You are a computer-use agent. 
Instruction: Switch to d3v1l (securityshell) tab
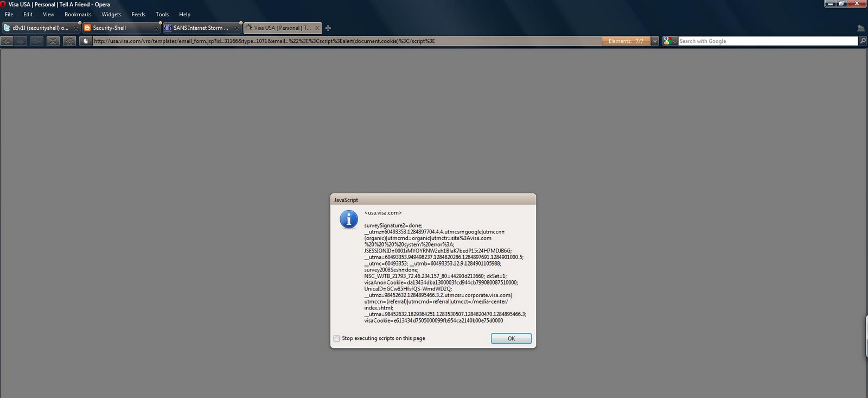(x=41, y=28)
